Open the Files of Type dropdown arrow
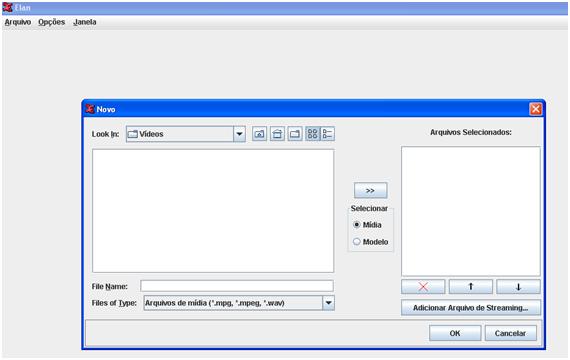This screenshot has height=360, width=570. [328, 303]
